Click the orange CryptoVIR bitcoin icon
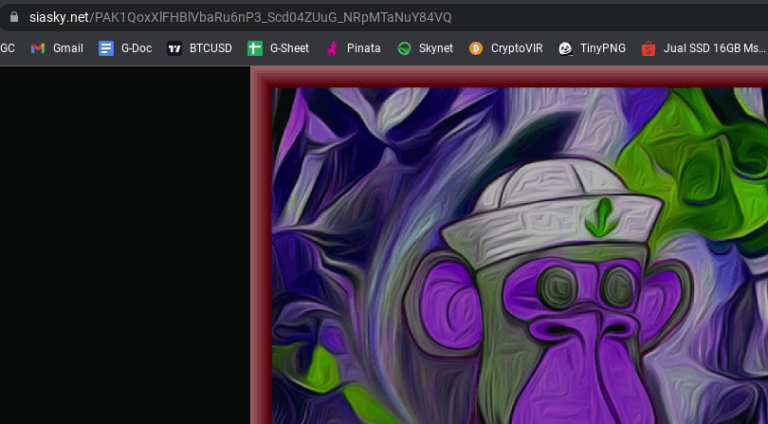Viewport: 768px width, 424px height. (x=476, y=48)
